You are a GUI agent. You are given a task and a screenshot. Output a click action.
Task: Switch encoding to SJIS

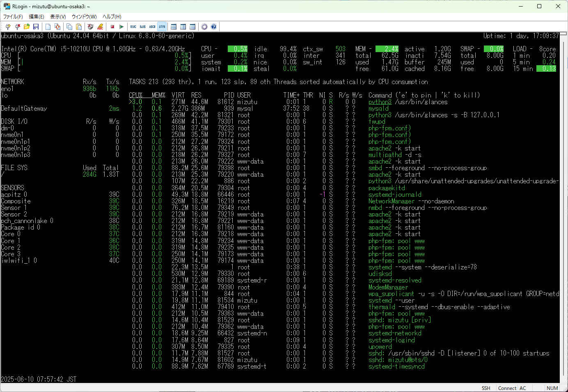142,27
